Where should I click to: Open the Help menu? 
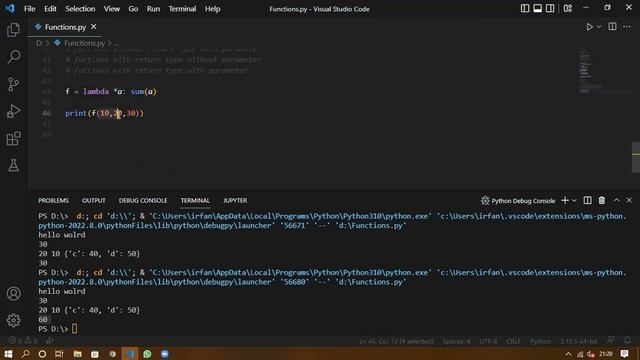(212, 9)
